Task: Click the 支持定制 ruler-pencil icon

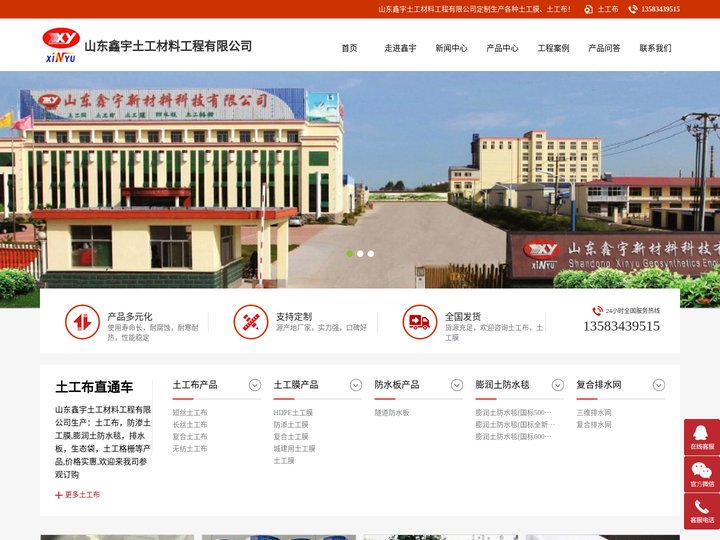Action: click(x=251, y=322)
